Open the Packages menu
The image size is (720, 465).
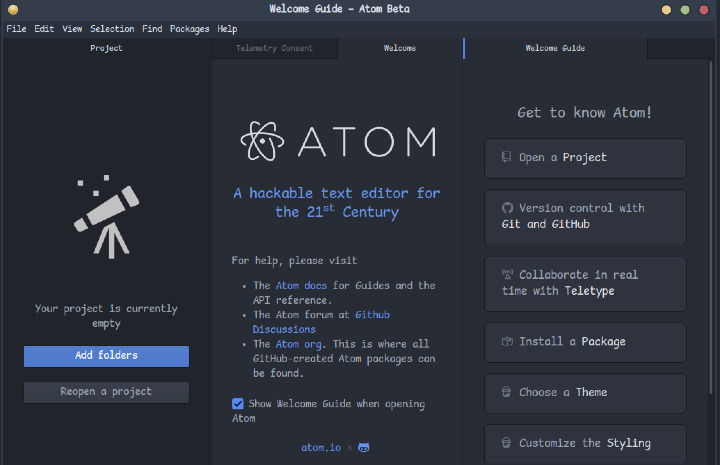pyautogui.click(x=189, y=29)
